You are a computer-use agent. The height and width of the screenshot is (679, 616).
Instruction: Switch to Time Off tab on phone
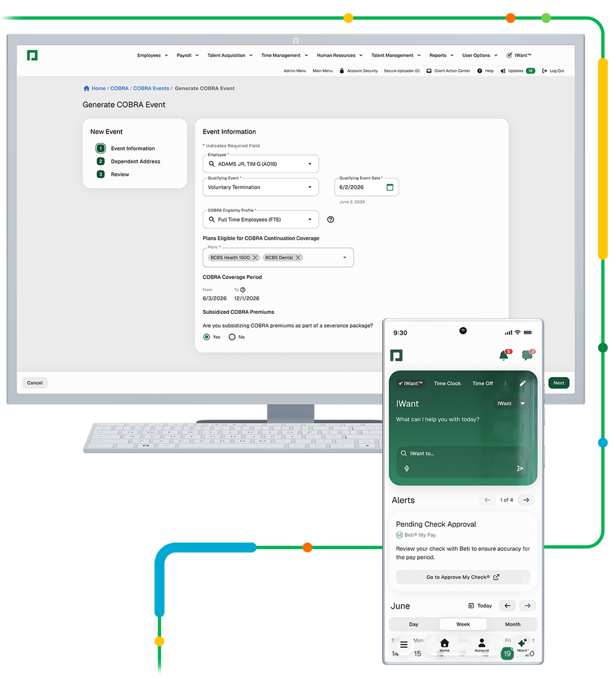(483, 384)
